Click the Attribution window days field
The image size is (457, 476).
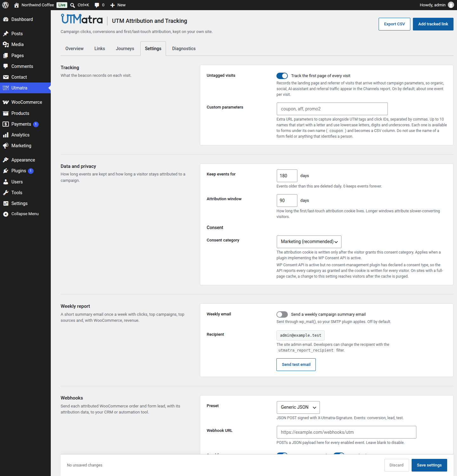tap(287, 201)
